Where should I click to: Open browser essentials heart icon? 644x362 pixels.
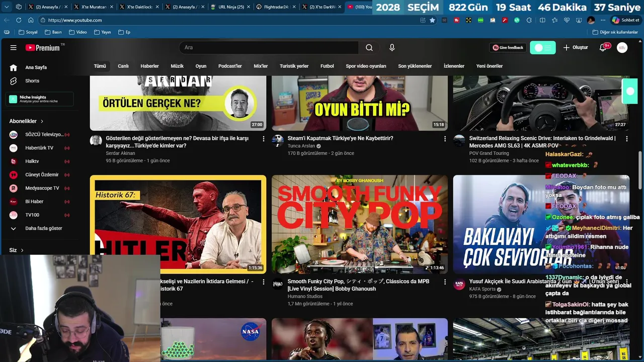coord(567,20)
